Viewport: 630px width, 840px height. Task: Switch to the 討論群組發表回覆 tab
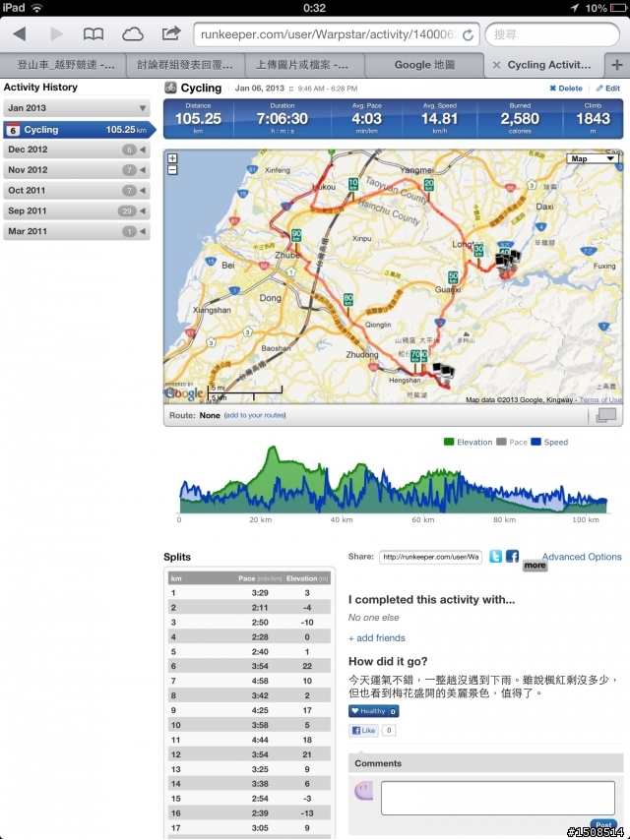(x=185, y=65)
